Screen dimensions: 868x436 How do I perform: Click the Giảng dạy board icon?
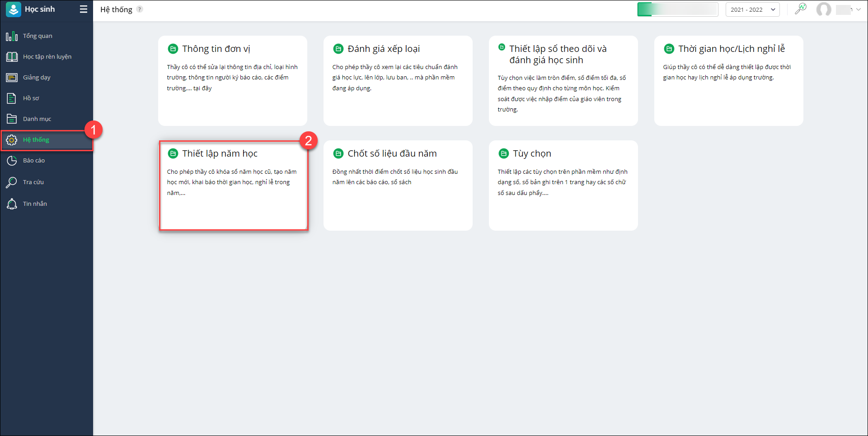[12, 78]
